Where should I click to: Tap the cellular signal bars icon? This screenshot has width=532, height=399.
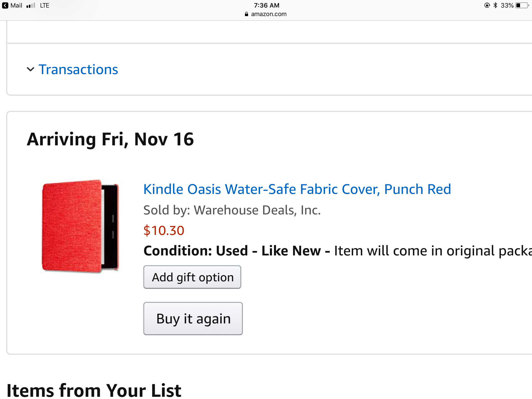coord(31,5)
